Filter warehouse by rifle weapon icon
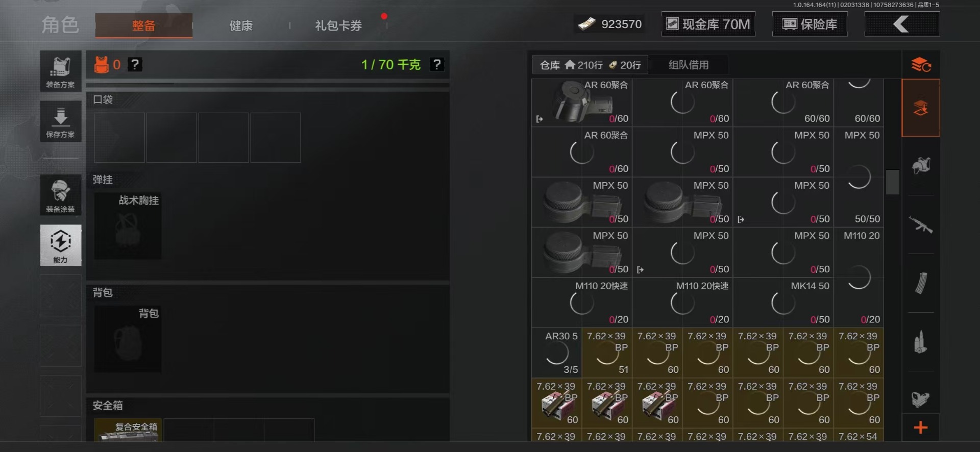980x452 pixels. (x=920, y=224)
